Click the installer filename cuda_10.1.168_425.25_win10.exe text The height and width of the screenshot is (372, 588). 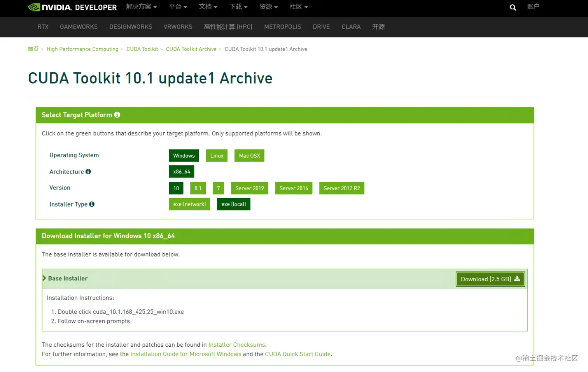[x=138, y=312]
